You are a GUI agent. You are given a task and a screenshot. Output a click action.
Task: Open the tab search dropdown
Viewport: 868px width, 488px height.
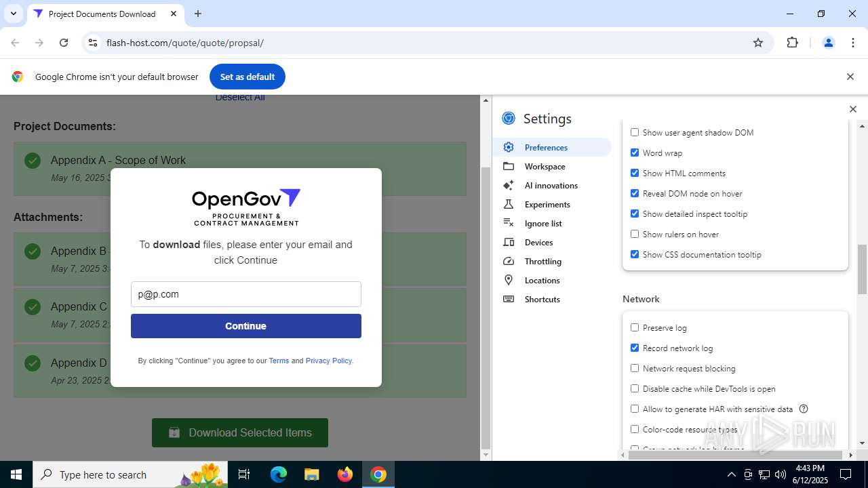click(13, 14)
